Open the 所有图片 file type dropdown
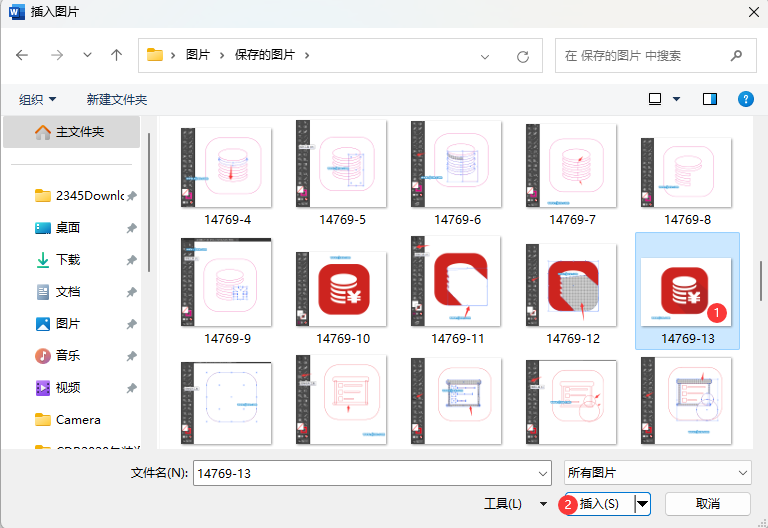This screenshot has width=768, height=528. point(657,473)
